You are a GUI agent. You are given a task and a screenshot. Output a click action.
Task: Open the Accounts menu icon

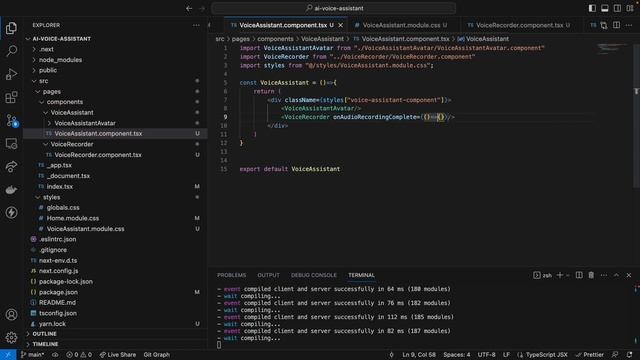point(11,315)
